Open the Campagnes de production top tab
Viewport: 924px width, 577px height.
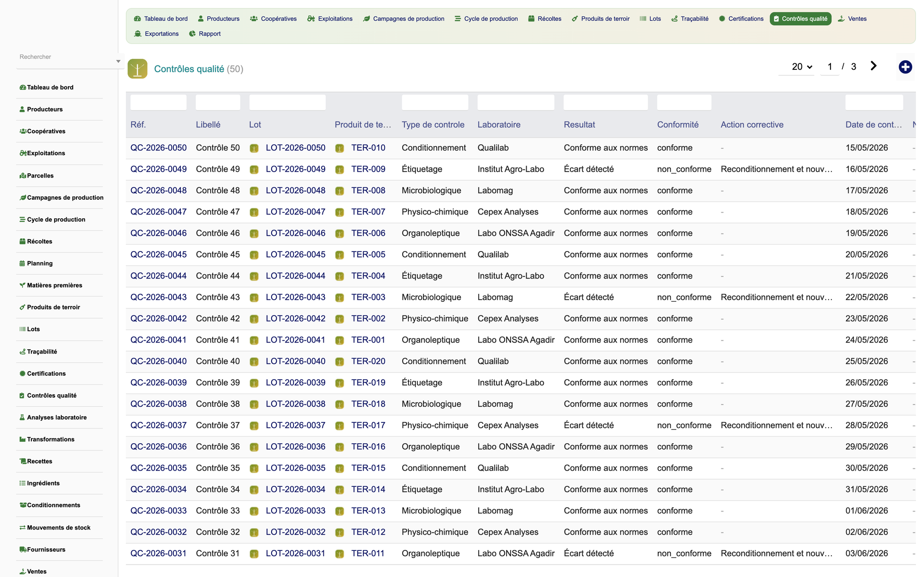point(404,19)
